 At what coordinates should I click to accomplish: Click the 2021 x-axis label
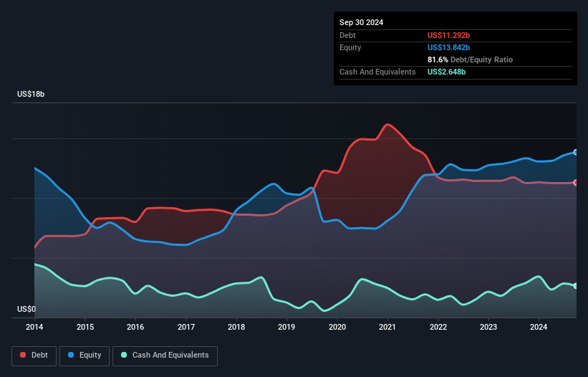[387, 327]
